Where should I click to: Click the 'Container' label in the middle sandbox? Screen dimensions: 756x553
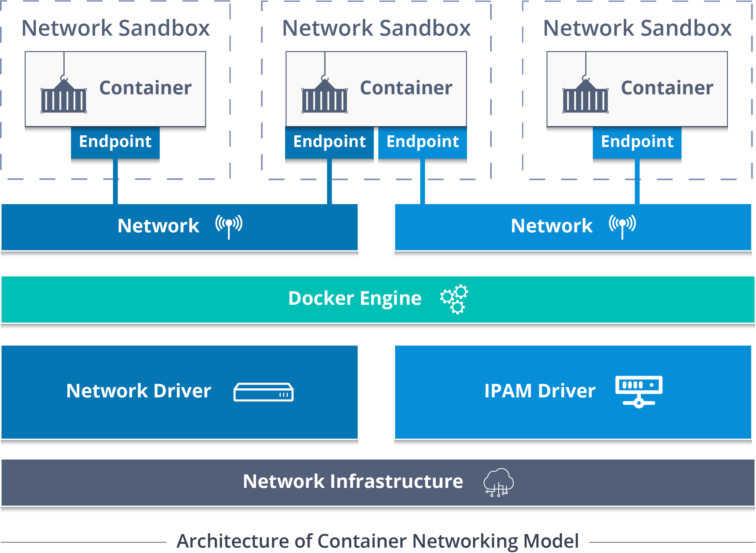pyautogui.click(x=406, y=88)
